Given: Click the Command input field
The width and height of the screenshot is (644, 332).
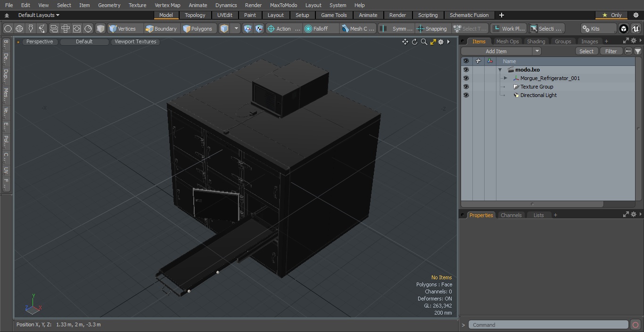Looking at the screenshot, I should pyautogui.click(x=548, y=324).
